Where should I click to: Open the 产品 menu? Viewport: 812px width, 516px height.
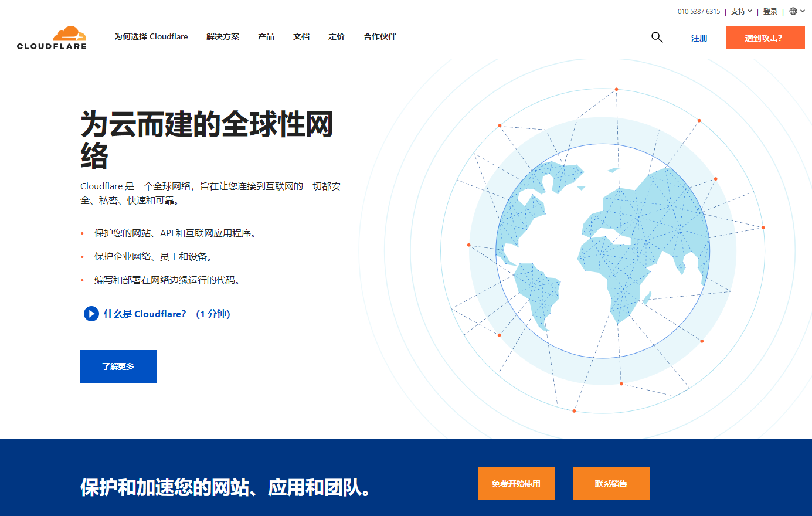coord(266,36)
